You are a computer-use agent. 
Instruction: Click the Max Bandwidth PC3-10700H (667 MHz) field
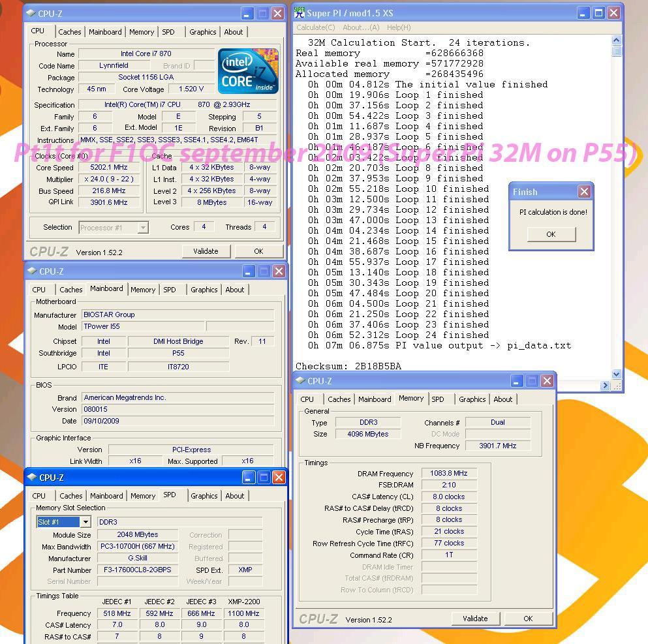138,546
